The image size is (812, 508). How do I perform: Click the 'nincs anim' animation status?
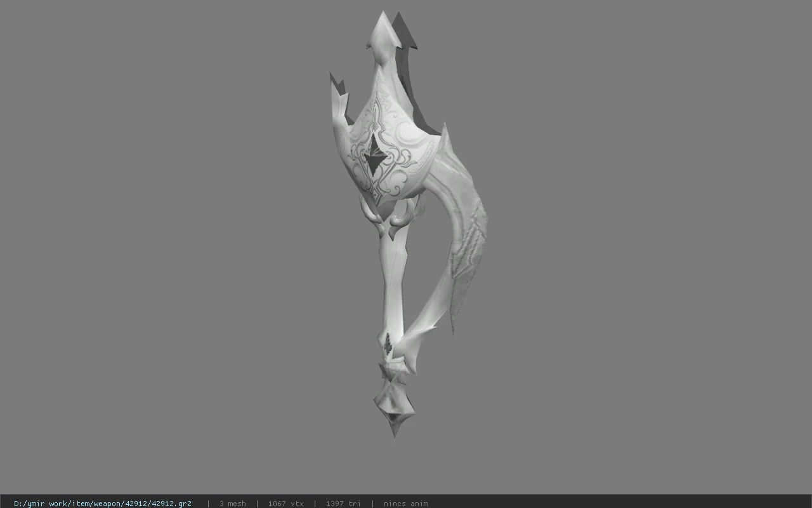(x=406, y=504)
